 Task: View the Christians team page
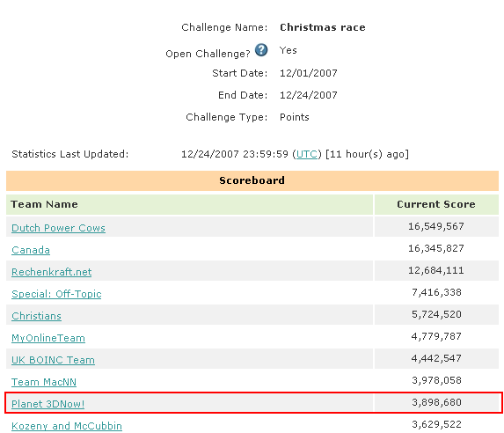(x=36, y=316)
